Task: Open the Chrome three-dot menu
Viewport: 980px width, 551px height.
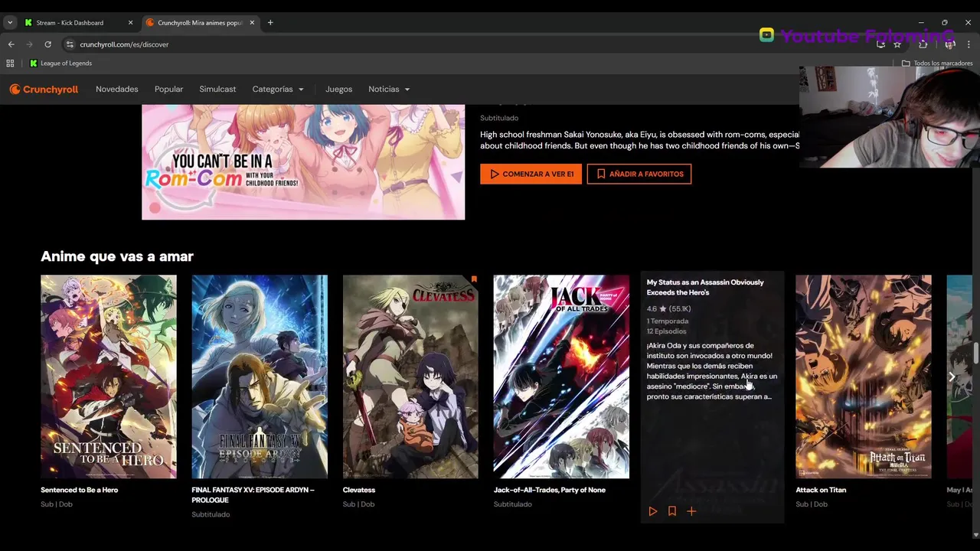Action: click(969, 44)
